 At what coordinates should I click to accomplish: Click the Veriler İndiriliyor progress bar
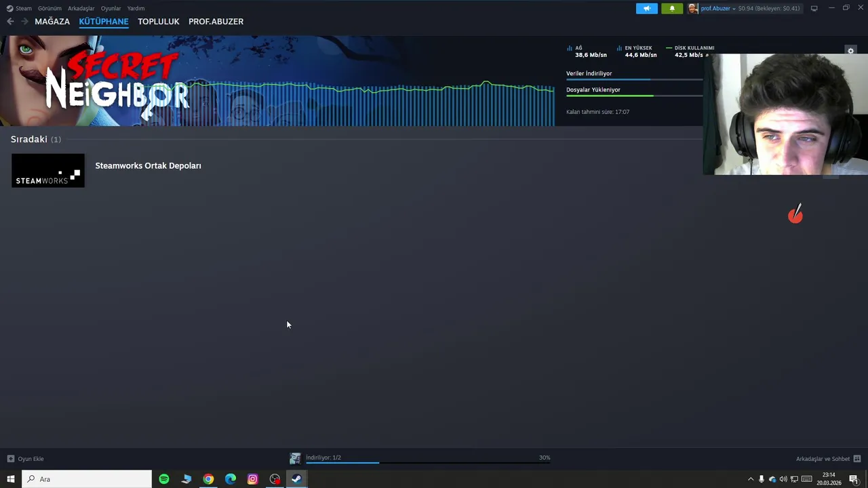coord(634,80)
